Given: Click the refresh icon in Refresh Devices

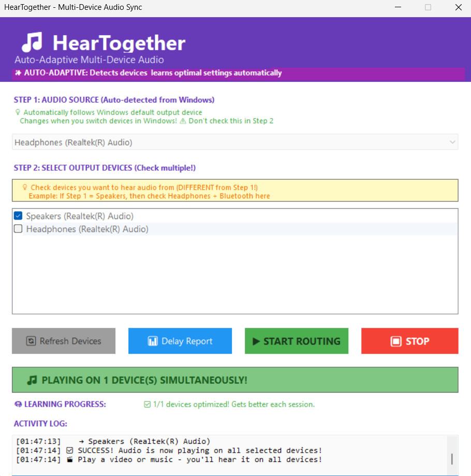Looking at the screenshot, I should (31, 341).
